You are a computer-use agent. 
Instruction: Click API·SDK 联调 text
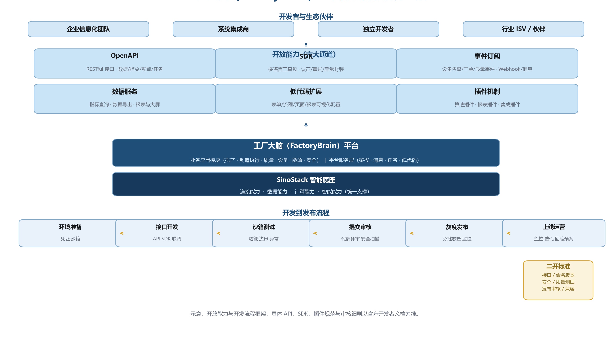[167, 239]
